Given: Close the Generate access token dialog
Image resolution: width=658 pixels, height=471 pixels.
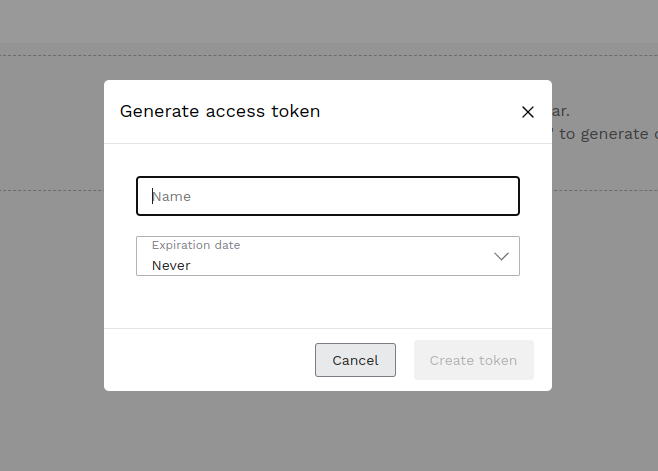Looking at the screenshot, I should (528, 112).
